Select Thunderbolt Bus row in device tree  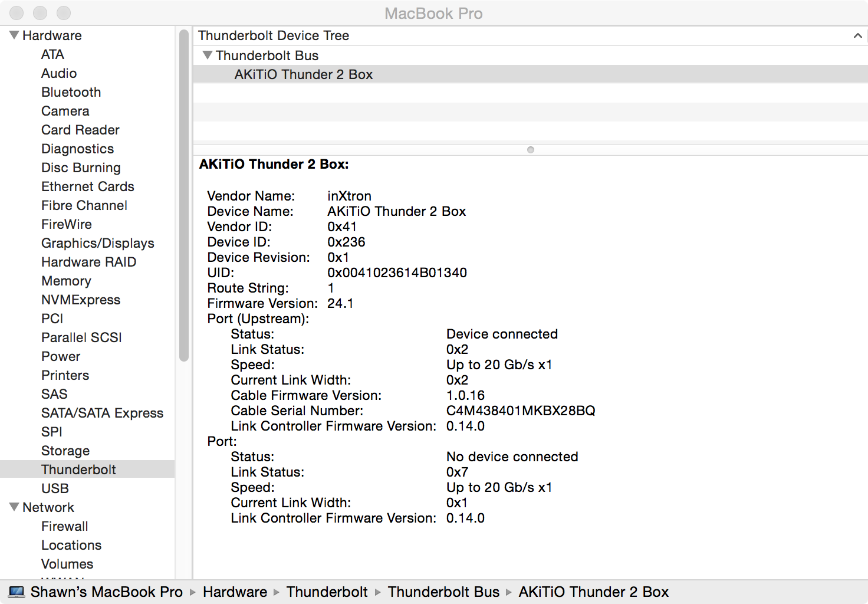coord(531,55)
